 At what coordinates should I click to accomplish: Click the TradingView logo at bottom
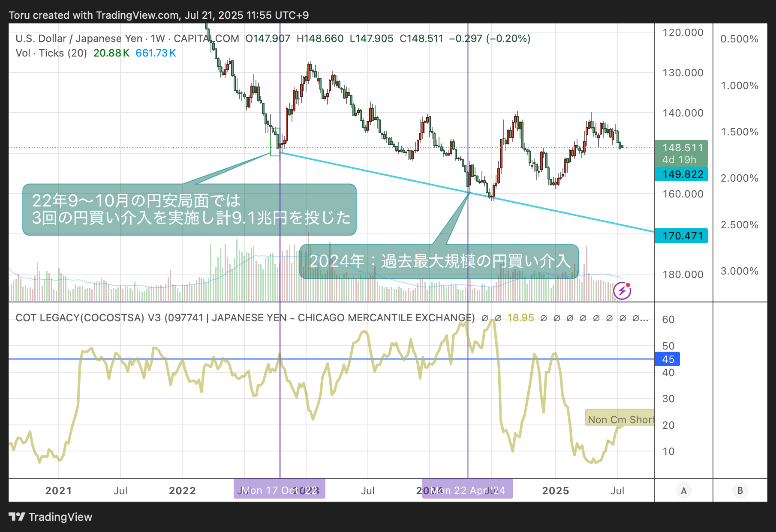pyautogui.click(x=51, y=517)
